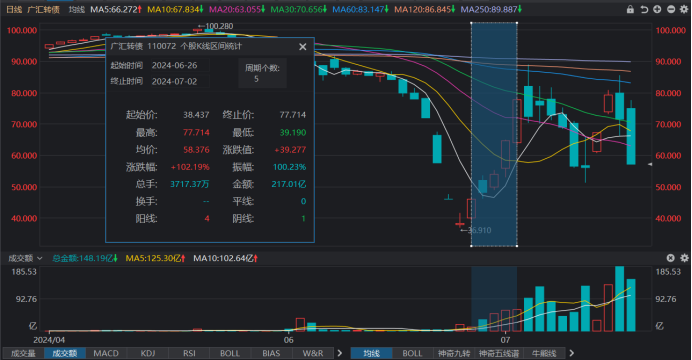Image resolution: width=692 pixels, height=360 pixels.
Task: Click the MA120:86.845 indicator value
Action: coord(425,9)
